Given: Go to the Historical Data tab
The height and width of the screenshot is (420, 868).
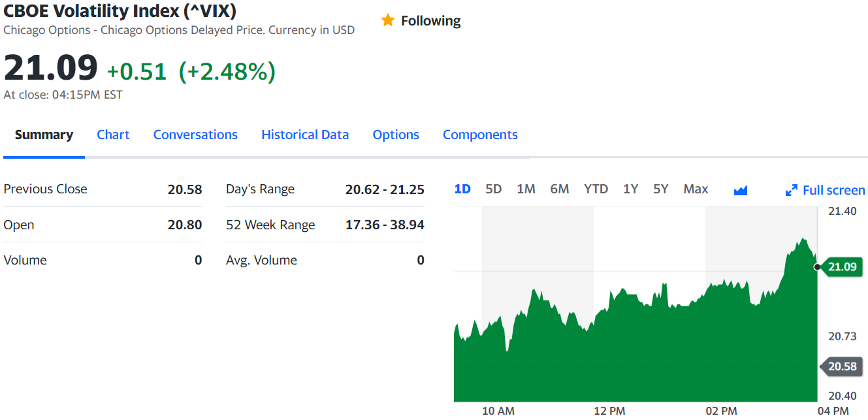Looking at the screenshot, I should click(305, 135).
